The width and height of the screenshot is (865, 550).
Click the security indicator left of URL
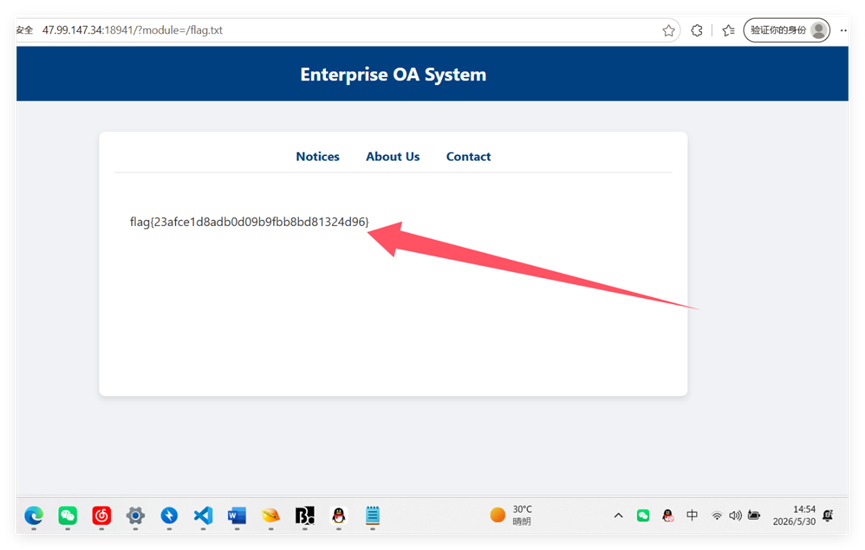coord(25,30)
